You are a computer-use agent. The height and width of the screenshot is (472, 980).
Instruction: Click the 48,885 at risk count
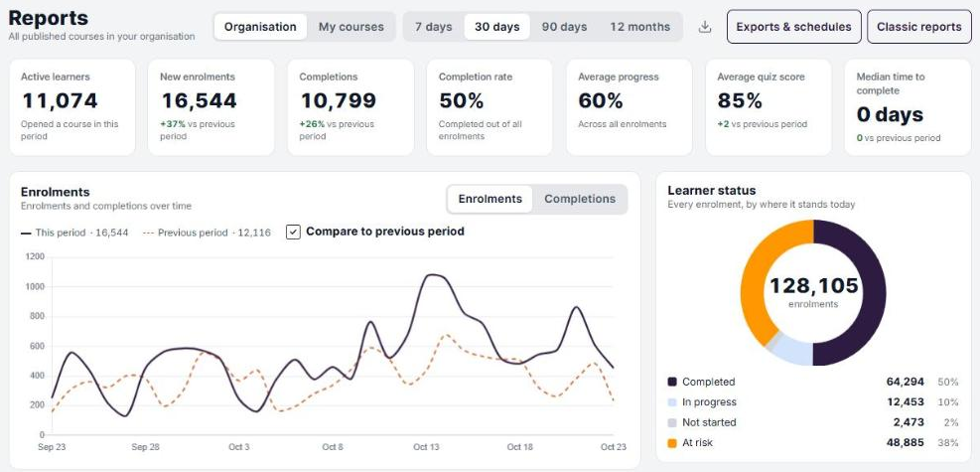[x=905, y=443]
